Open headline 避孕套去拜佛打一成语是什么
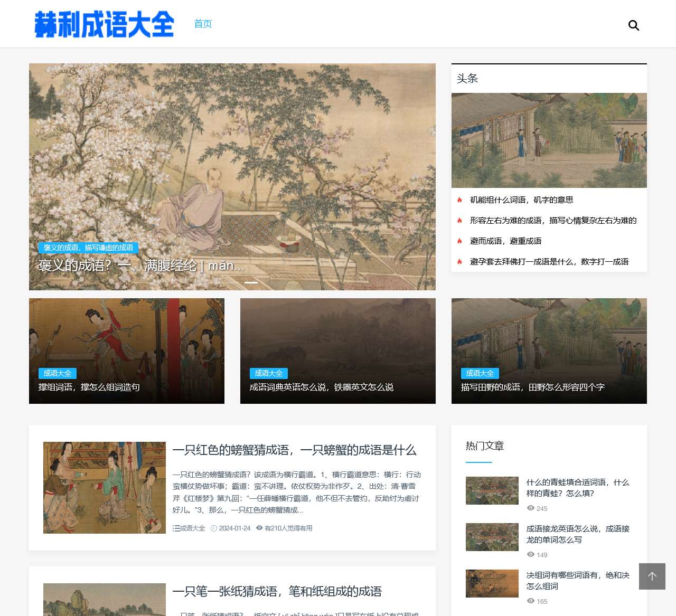 click(x=549, y=262)
